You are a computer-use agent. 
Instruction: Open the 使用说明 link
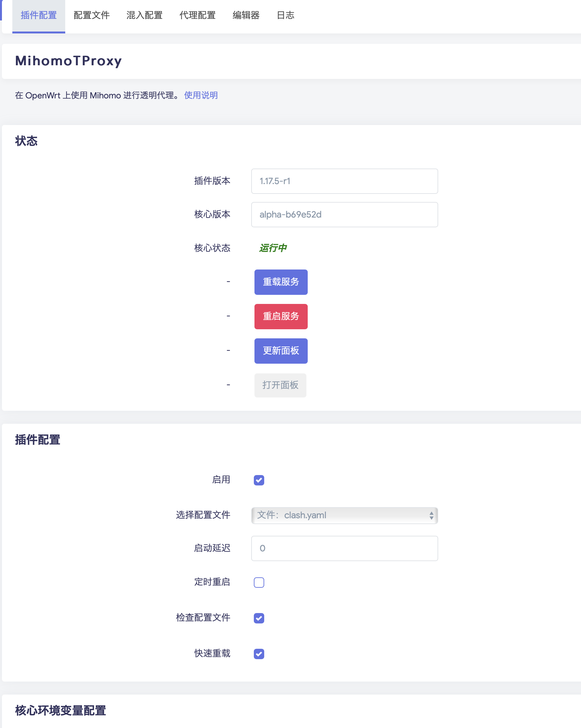coord(201,95)
